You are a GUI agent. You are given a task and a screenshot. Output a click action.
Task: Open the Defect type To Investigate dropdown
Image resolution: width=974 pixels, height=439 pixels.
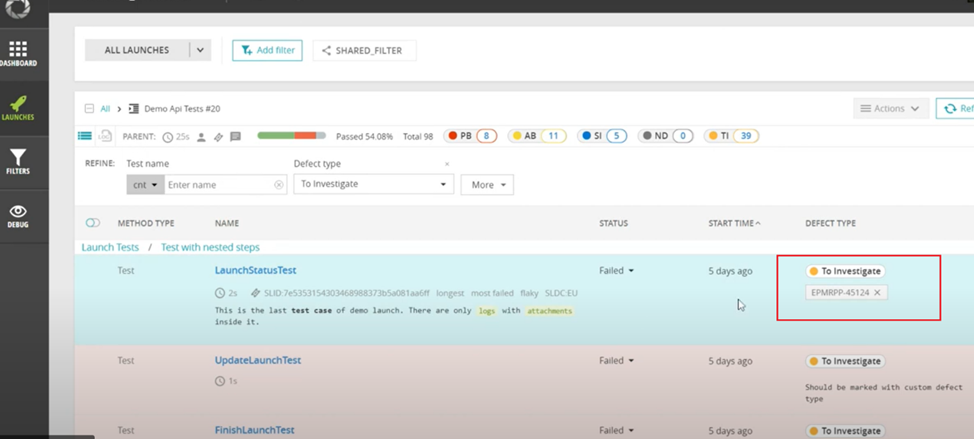[373, 185]
